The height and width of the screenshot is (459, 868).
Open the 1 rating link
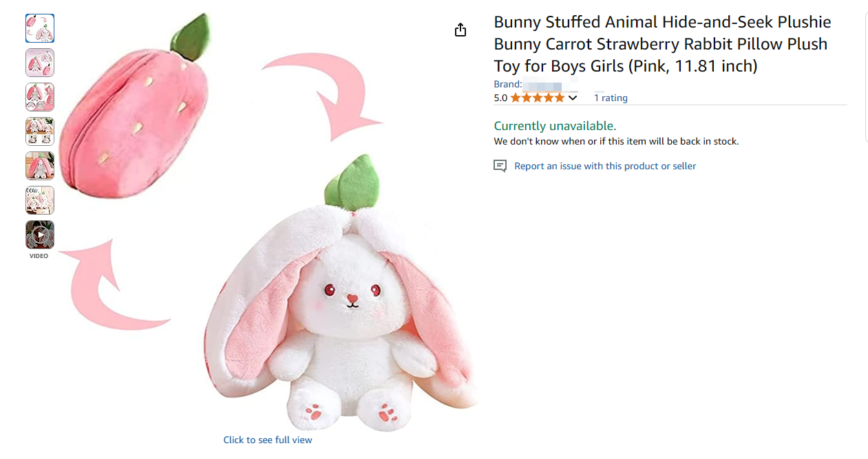611,98
